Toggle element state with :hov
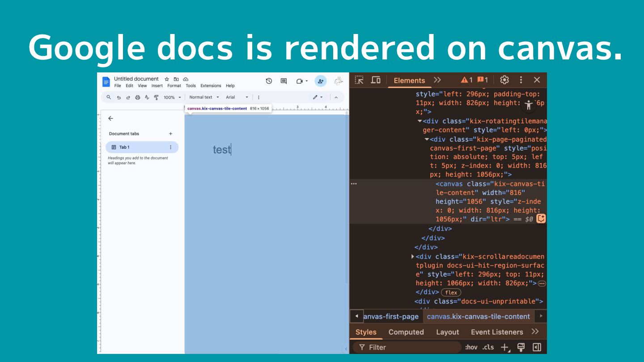 pos(471,347)
